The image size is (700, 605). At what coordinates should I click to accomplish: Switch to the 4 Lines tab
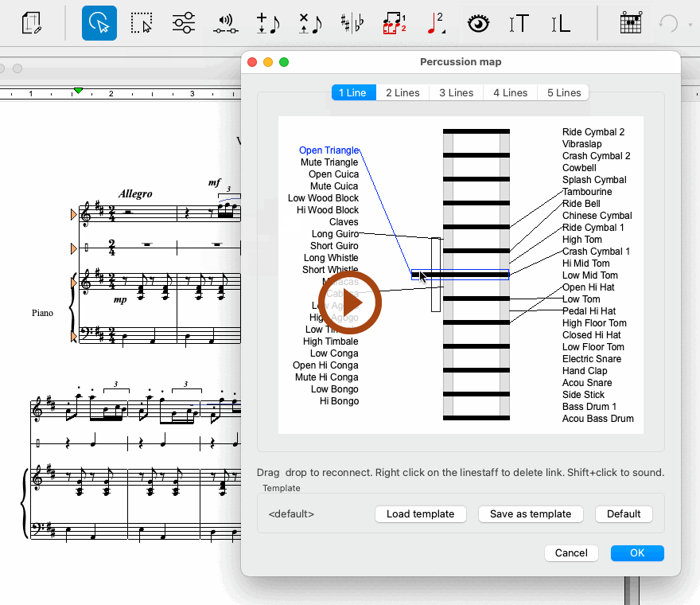pyautogui.click(x=510, y=92)
